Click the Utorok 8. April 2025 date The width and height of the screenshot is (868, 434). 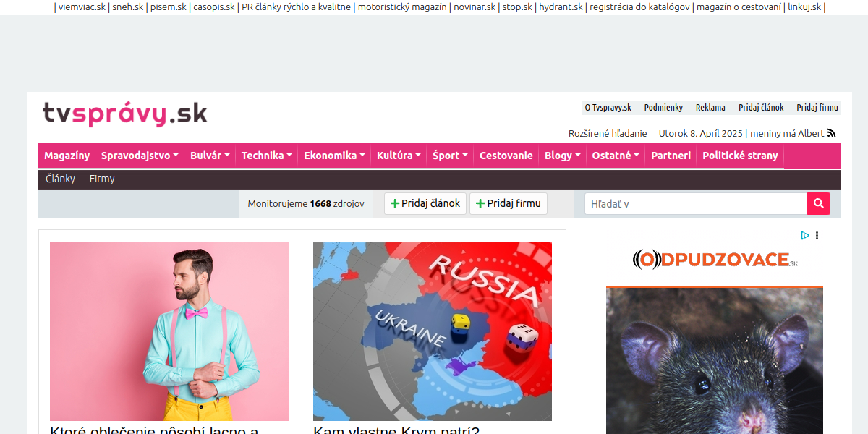701,133
